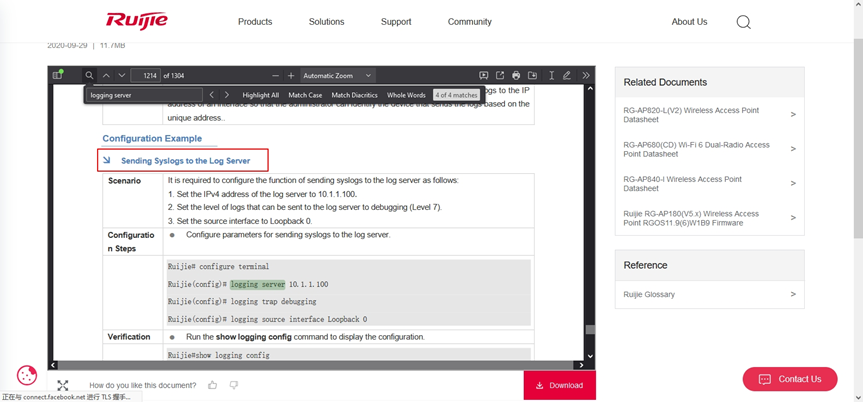
Task: Toggle the PDF viewer sidebar
Action: pos(58,75)
